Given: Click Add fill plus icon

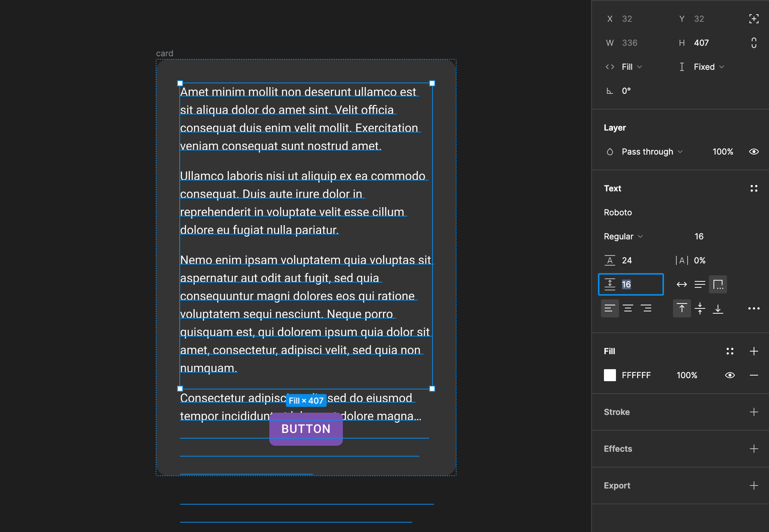Looking at the screenshot, I should tap(753, 351).
